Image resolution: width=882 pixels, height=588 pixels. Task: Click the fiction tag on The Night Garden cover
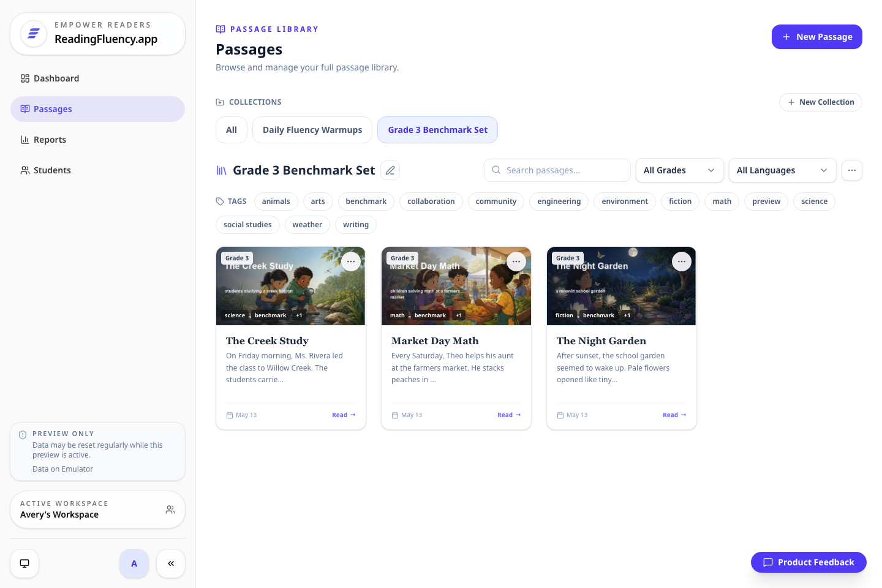(x=564, y=315)
